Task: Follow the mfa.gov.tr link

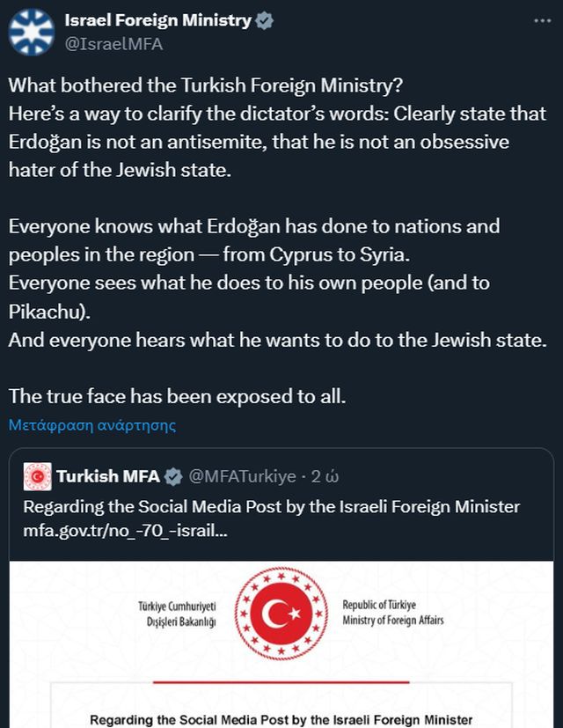Action: tap(123, 533)
